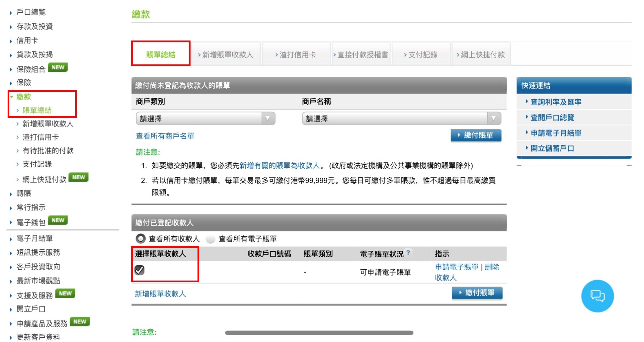The height and width of the screenshot is (342, 644).
Task: Click the 查看所有商戶名單 link
Action: tap(165, 135)
